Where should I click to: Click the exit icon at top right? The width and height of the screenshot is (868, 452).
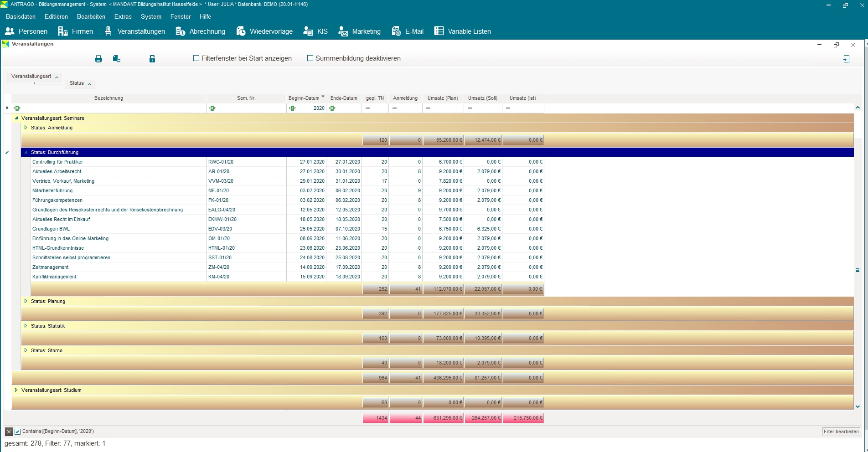(x=846, y=59)
